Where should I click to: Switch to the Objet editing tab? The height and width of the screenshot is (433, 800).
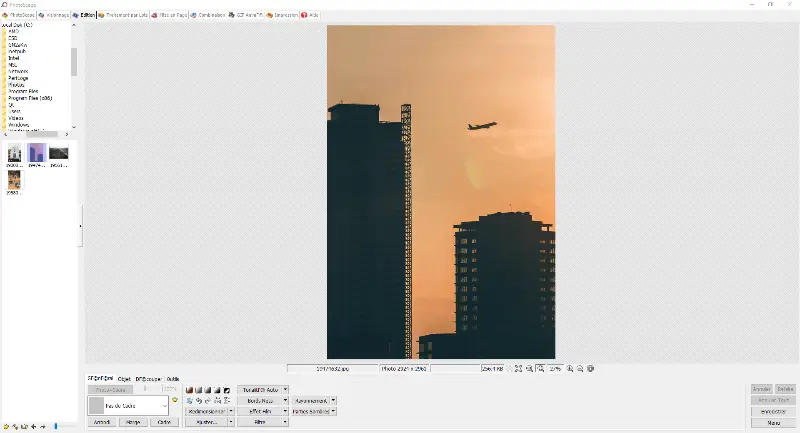[124, 379]
